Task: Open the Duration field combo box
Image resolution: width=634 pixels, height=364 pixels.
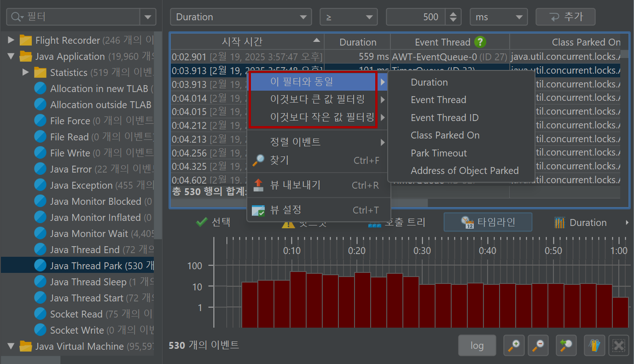Action: (241, 17)
